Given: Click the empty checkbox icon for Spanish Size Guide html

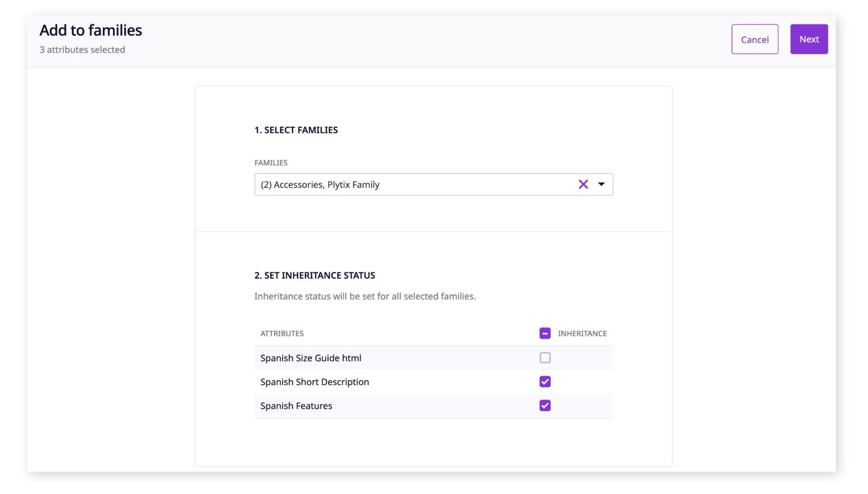Looking at the screenshot, I should [x=545, y=358].
